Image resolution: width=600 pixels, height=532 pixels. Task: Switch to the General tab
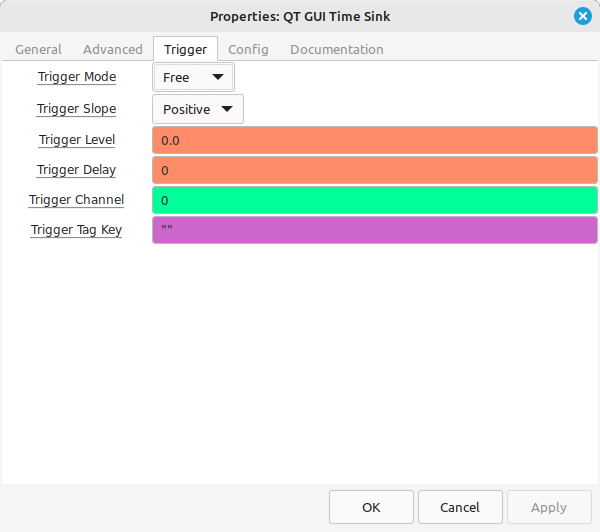point(38,49)
